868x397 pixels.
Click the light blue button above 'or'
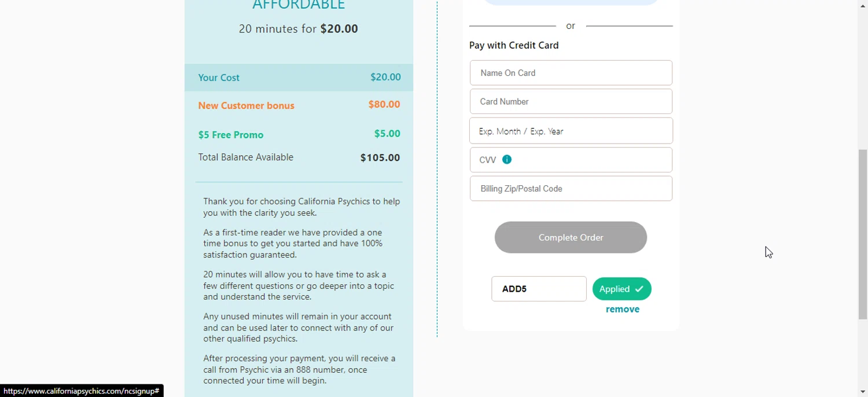571,2
